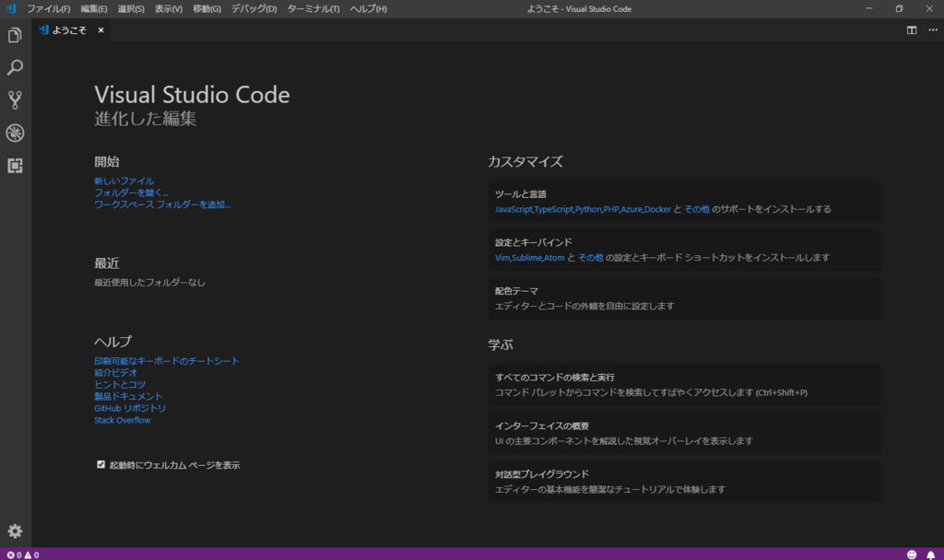Click 最近使用したフォルダーなし text
The image size is (944, 560).
[149, 282]
